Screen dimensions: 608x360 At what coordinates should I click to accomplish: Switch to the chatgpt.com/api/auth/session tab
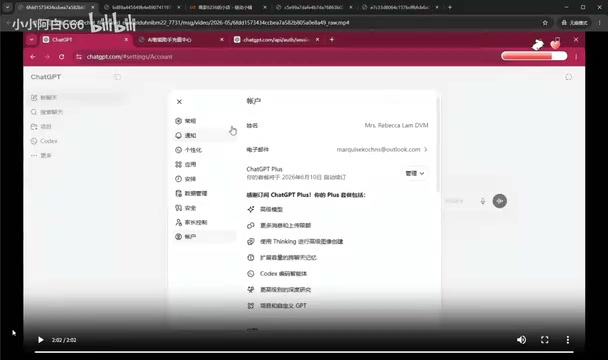[275, 40]
